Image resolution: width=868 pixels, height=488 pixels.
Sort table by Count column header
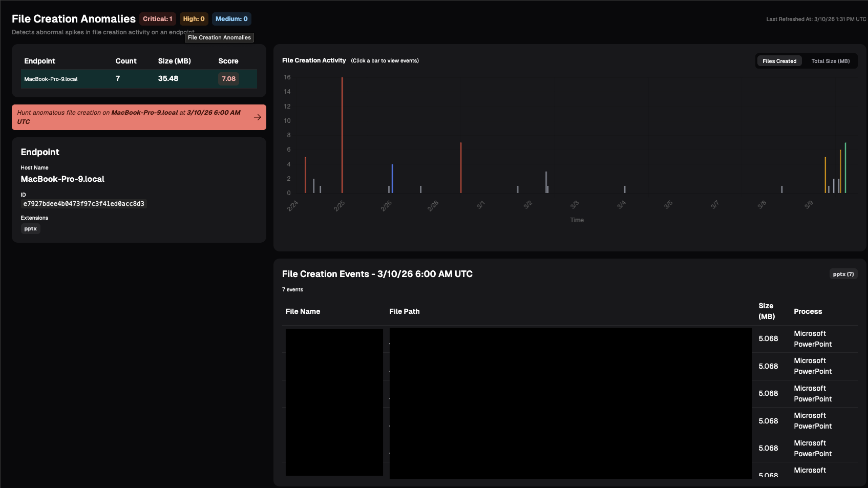coord(126,61)
